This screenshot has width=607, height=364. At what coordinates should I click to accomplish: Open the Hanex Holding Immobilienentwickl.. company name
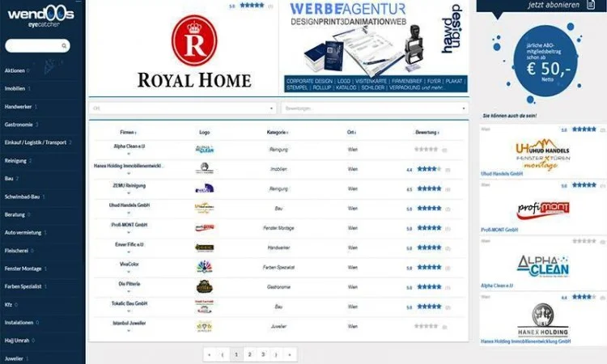(x=129, y=166)
